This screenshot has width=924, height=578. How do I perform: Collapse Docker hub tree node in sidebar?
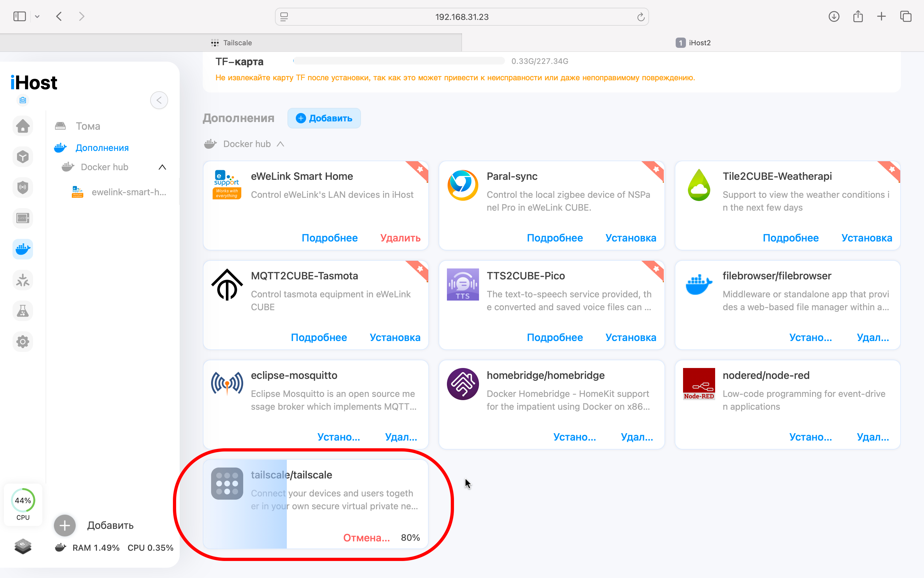click(162, 167)
